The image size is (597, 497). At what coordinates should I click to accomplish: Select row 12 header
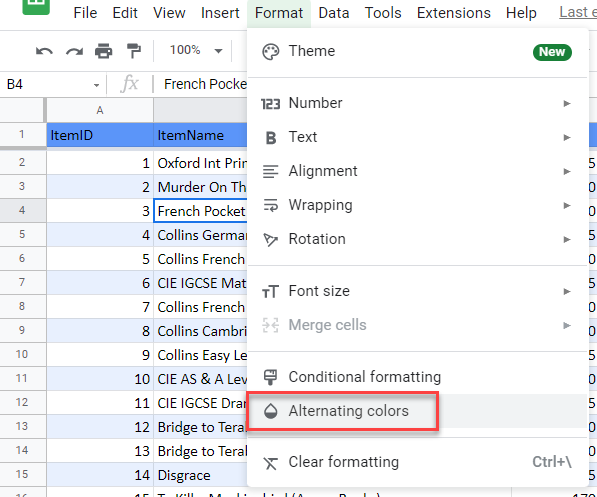[22, 402]
